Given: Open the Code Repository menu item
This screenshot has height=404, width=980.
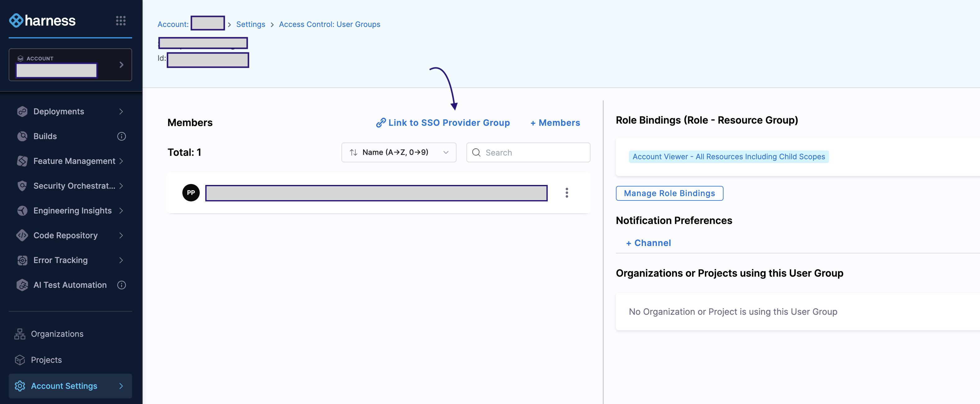Looking at the screenshot, I should (65, 235).
